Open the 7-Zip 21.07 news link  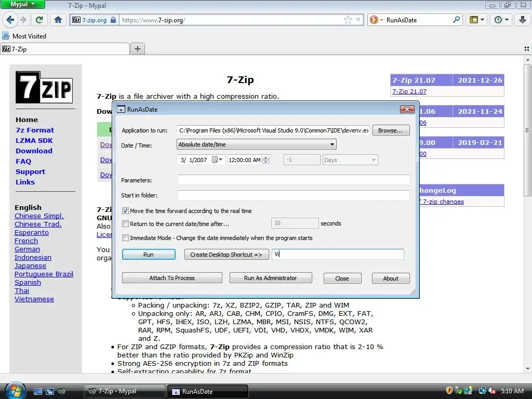409,91
